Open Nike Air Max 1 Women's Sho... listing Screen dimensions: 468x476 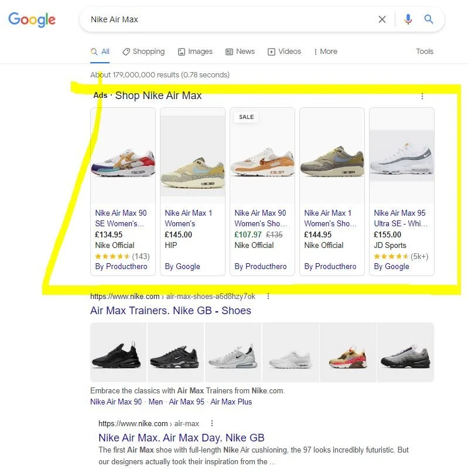[330, 218]
